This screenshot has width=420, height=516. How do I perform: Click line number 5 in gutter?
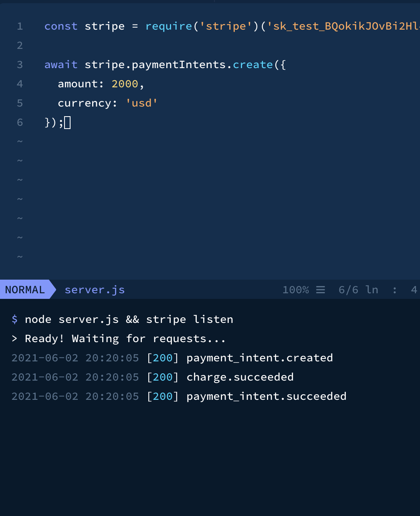20,103
